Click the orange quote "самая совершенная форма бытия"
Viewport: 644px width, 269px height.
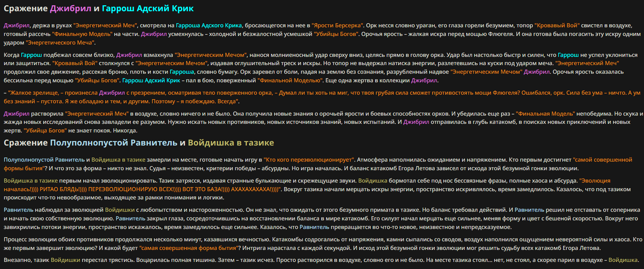[189, 248]
